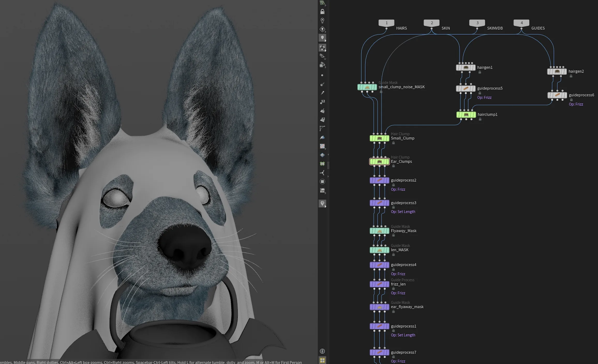
Task: Open the four-square grid icon below the toolbar
Action: coord(322,360)
